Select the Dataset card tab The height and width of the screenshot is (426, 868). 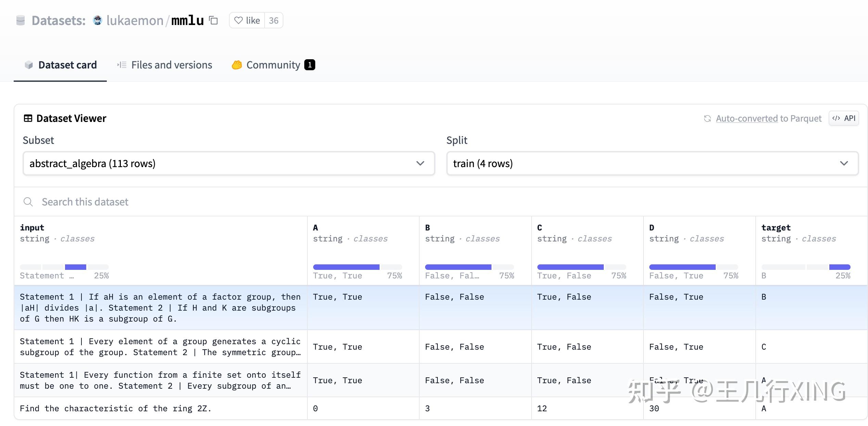click(x=61, y=65)
